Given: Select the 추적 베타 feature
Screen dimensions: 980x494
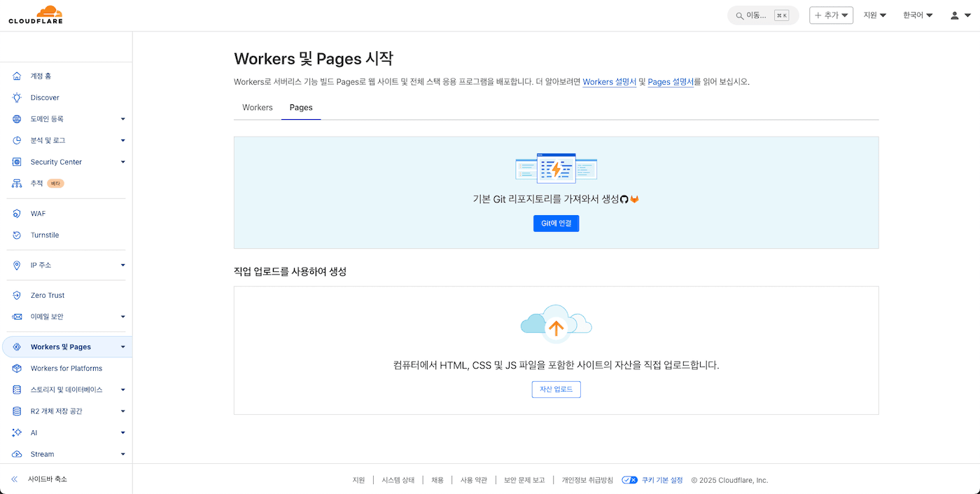Looking at the screenshot, I should (42, 183).
